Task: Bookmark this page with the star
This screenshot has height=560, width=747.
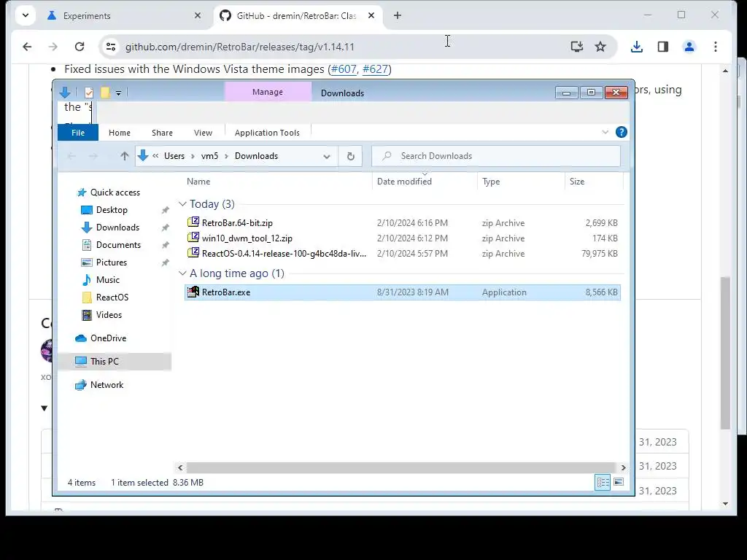Action: [x=600, y=47]
